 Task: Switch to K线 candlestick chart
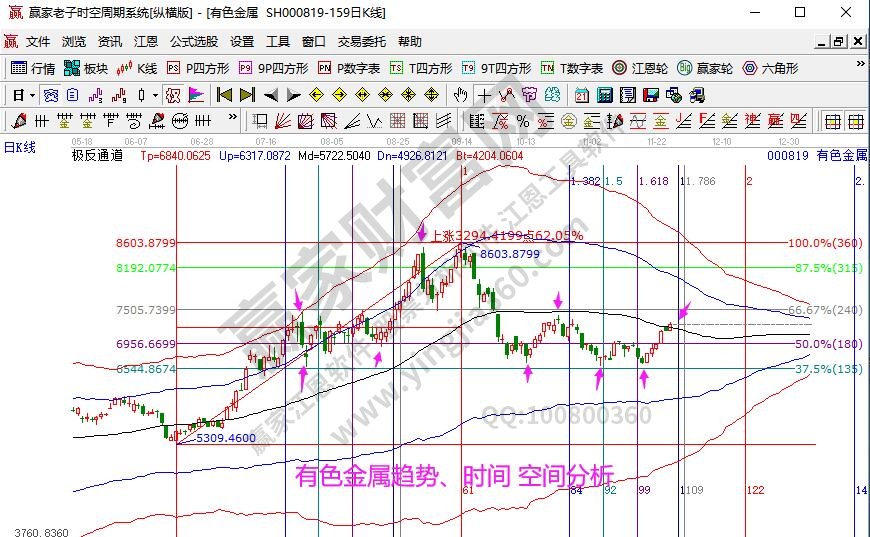point(137,69)
